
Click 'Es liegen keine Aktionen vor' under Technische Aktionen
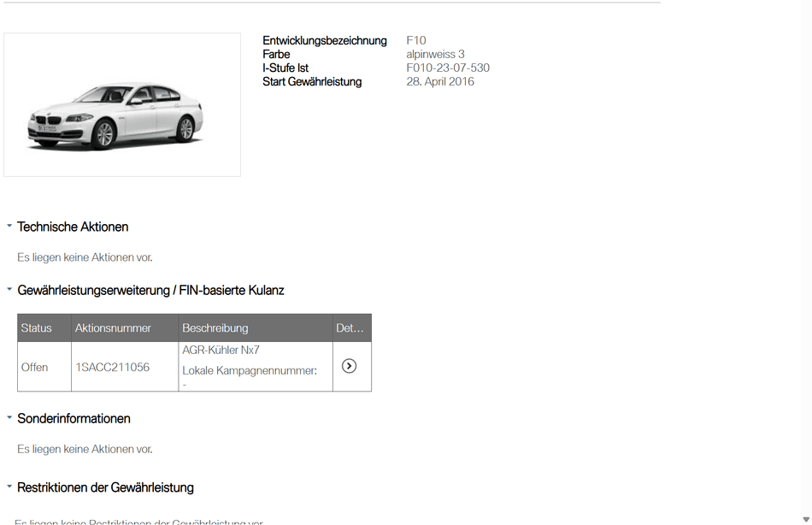coord(85,257)
